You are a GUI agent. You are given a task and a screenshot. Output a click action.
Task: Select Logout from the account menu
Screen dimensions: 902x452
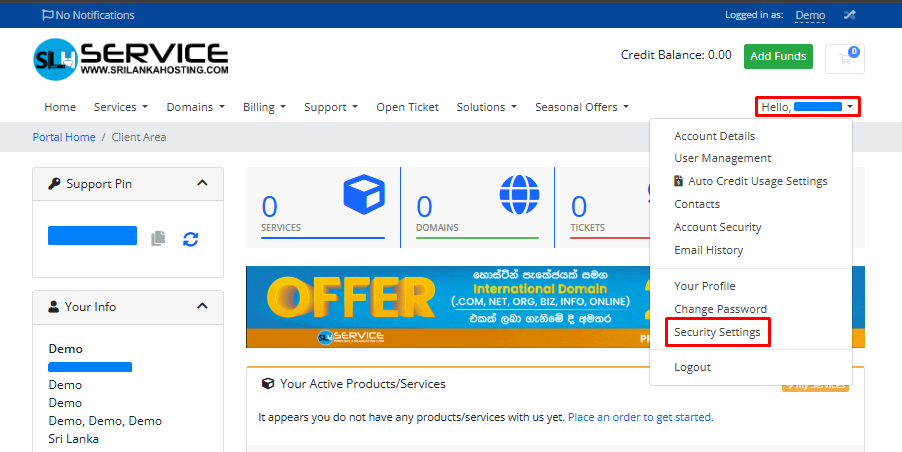point(692,367)
